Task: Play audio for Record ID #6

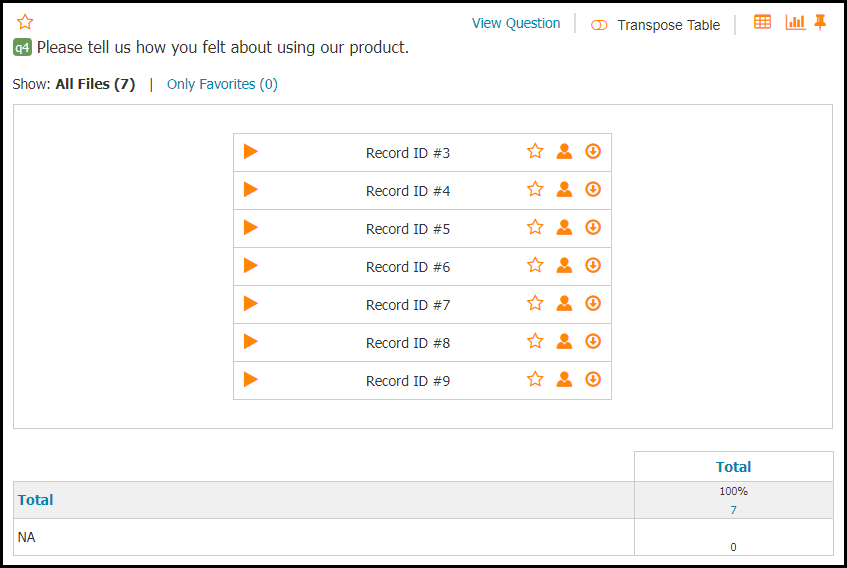Action: coord(251,266)
